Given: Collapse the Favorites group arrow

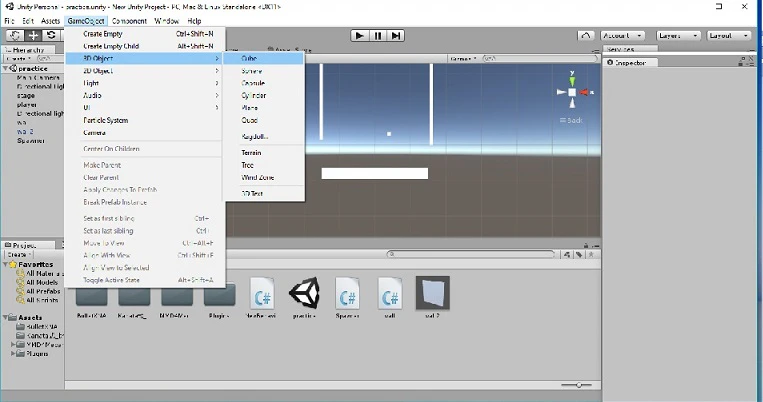Looking at the screenshot, I should [x=5, y=264].
